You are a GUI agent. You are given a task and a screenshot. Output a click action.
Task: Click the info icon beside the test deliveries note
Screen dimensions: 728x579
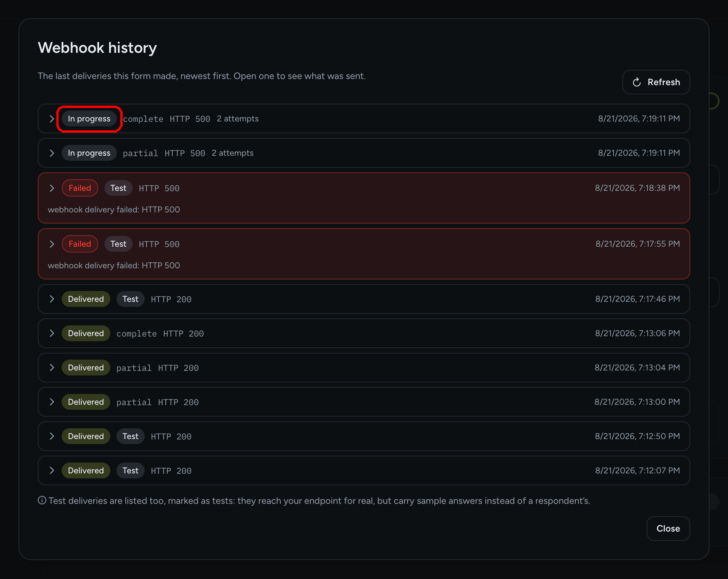click(x=42, y=500)
